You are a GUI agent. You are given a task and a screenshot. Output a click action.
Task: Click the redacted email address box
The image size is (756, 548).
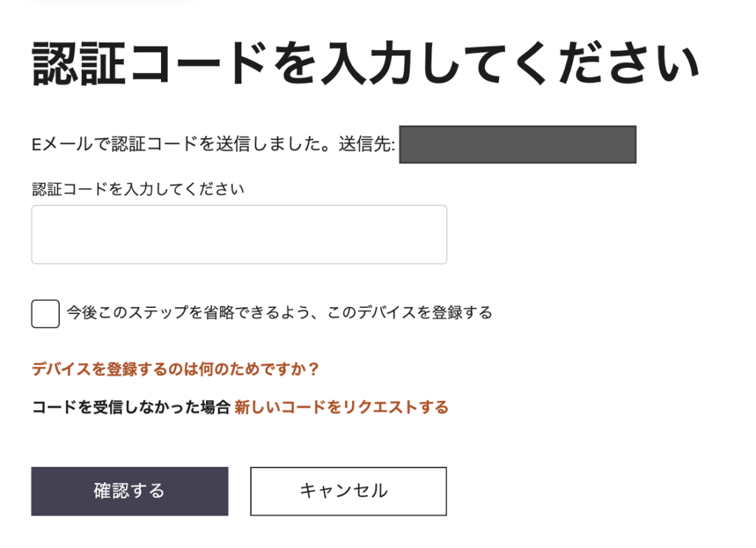[x=517, y=145]
